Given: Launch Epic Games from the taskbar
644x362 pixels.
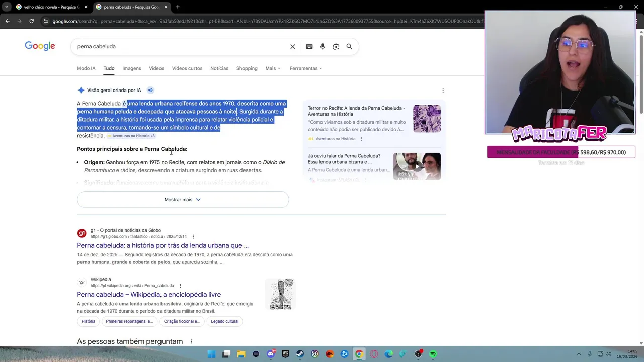Looking at the screenshot, I should [285, 354].
